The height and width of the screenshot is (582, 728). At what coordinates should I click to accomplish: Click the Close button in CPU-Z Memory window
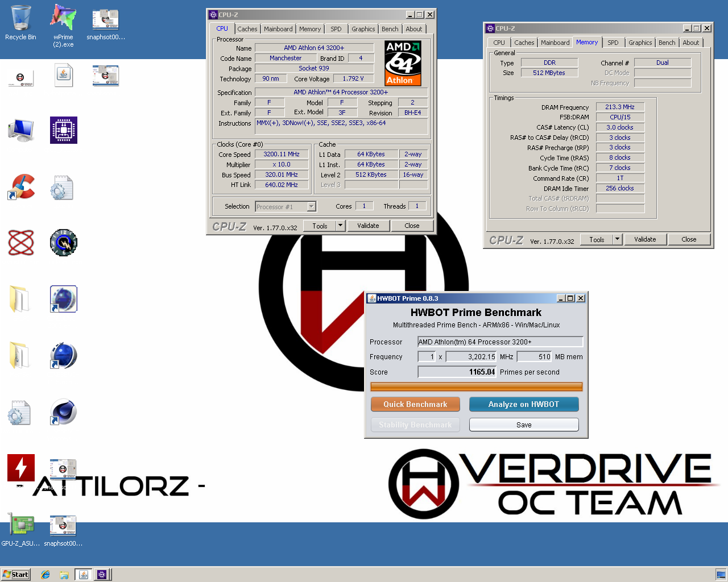point(689,239)
